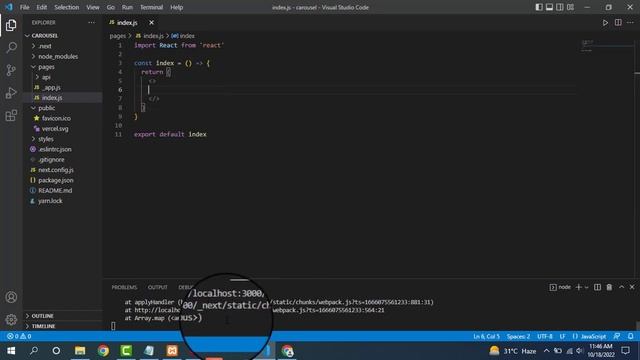Toggle Panel layout icon in title bar
This screenshot has height=360, width=640.
(549, 7)
